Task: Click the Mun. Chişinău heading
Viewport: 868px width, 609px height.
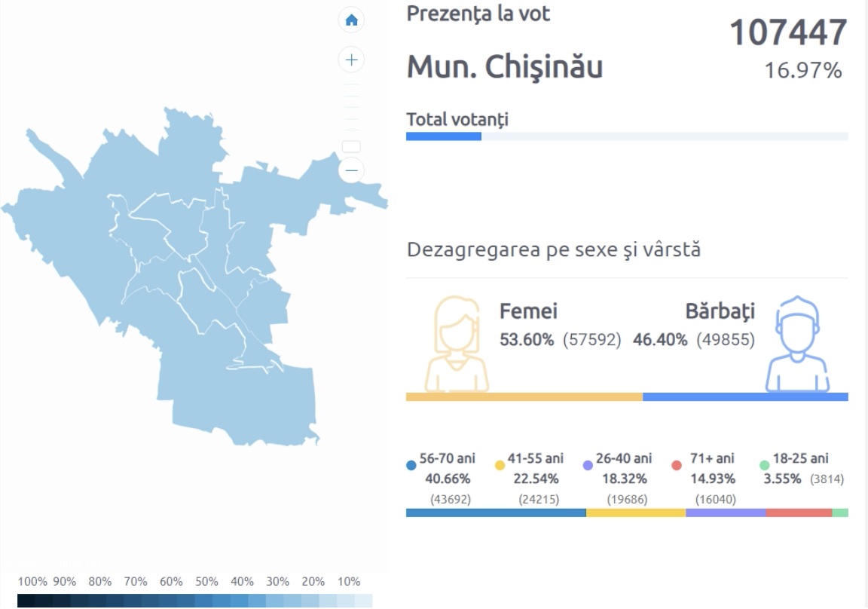Action: coord(505,68)
